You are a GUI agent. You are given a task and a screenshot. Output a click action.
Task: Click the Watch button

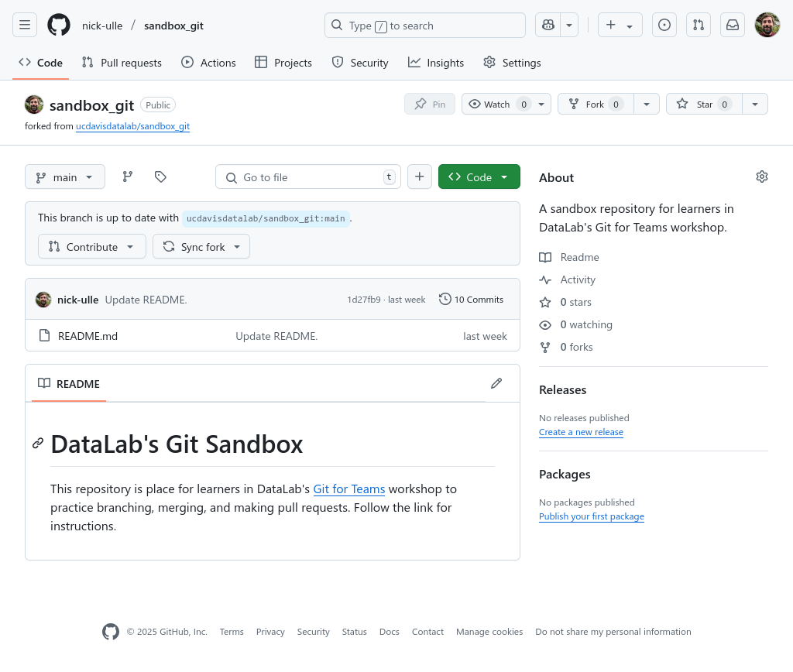pyautogui.click(x=497, y=105)
